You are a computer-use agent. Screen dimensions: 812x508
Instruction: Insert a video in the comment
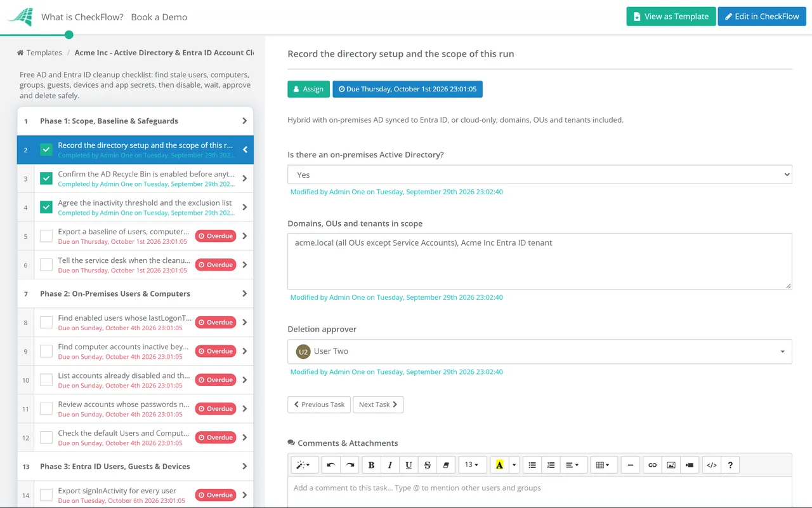(x=690, y=465)
